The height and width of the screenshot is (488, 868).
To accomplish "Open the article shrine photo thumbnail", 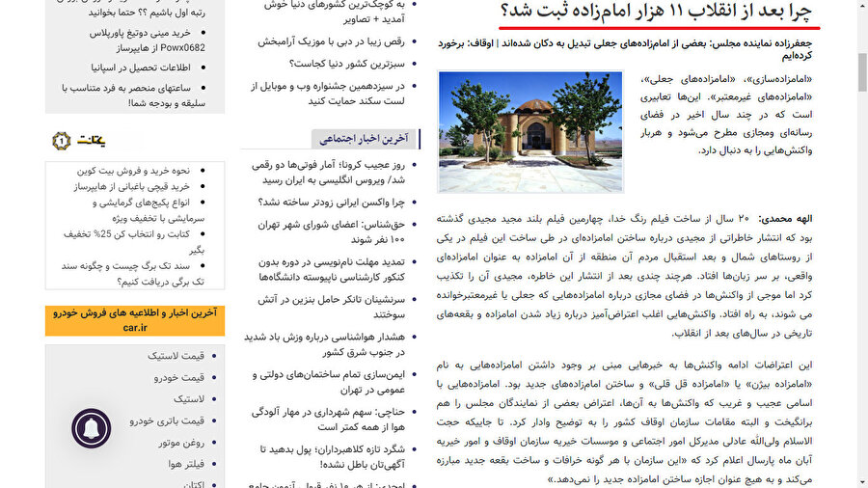I will coord(530,132).
